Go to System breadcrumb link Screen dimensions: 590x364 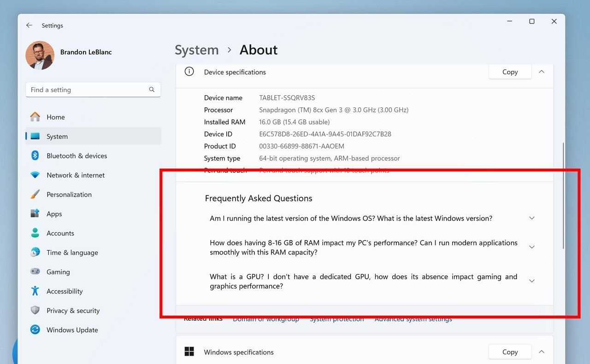[x=197, y=50]
